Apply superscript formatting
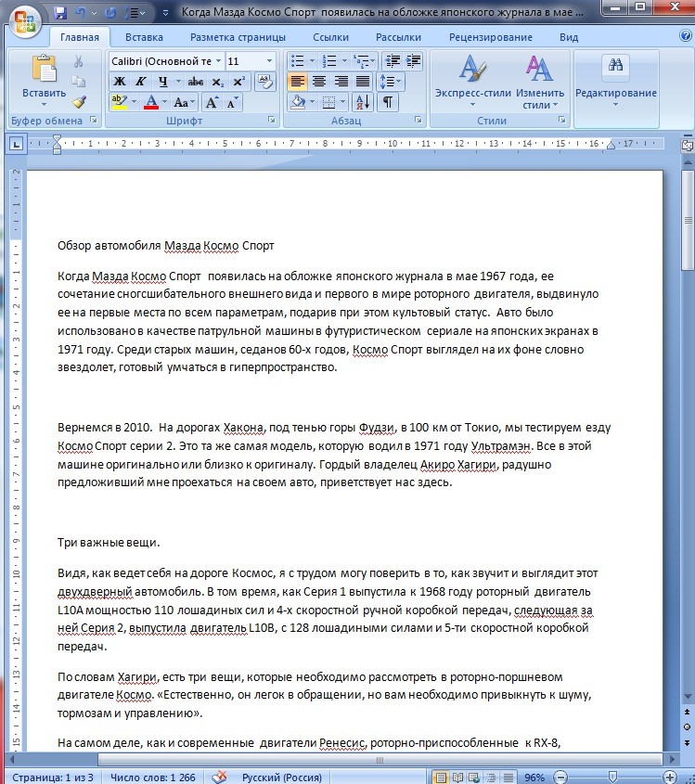 [238, 82]
